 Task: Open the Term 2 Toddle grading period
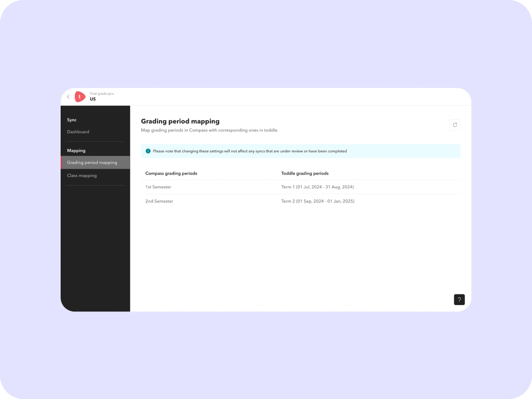(318, 201)
